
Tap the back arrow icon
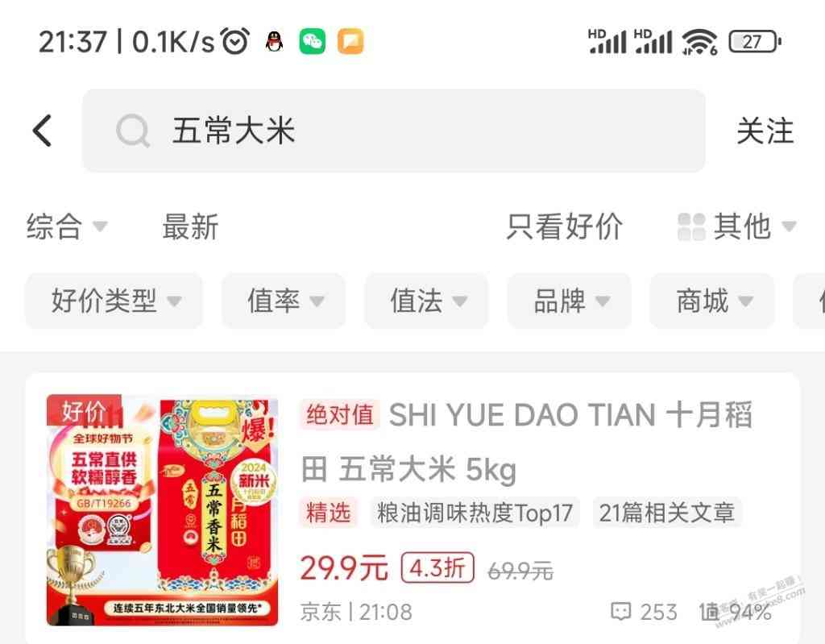[42, 130]
